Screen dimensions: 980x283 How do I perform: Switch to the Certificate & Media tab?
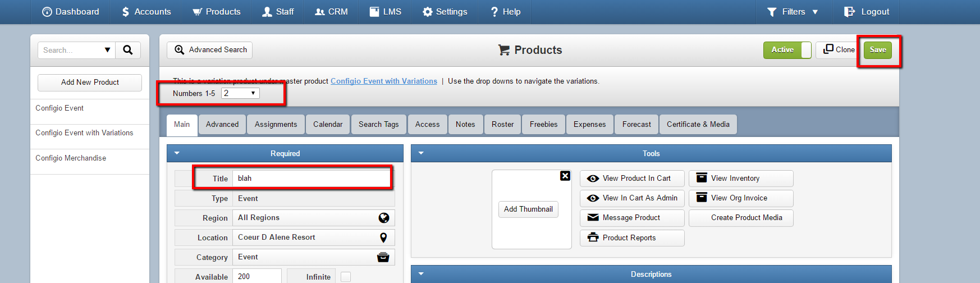(x=698, y=125)
